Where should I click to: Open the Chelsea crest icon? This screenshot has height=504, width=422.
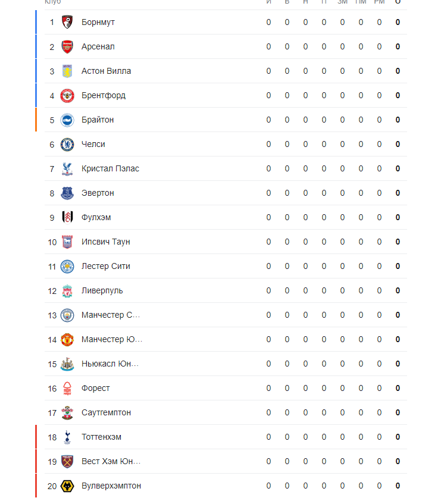click(x=67, y=144)
